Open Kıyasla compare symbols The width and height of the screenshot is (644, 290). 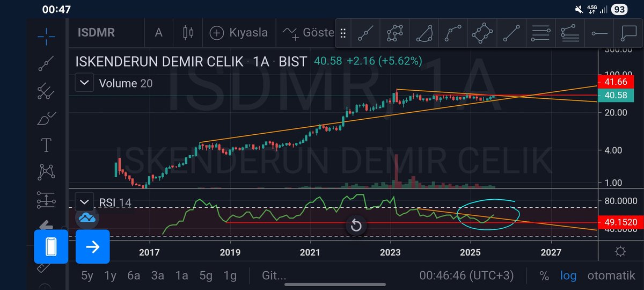point(239,33)
